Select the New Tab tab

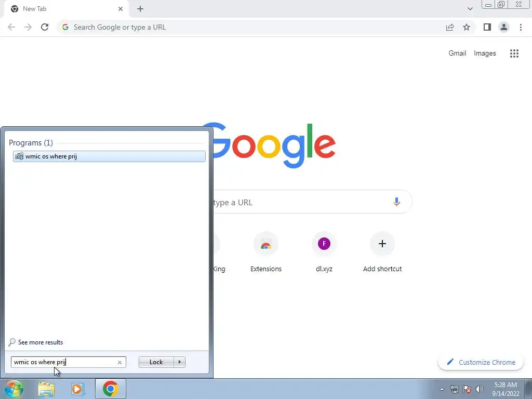coord(66,9)
